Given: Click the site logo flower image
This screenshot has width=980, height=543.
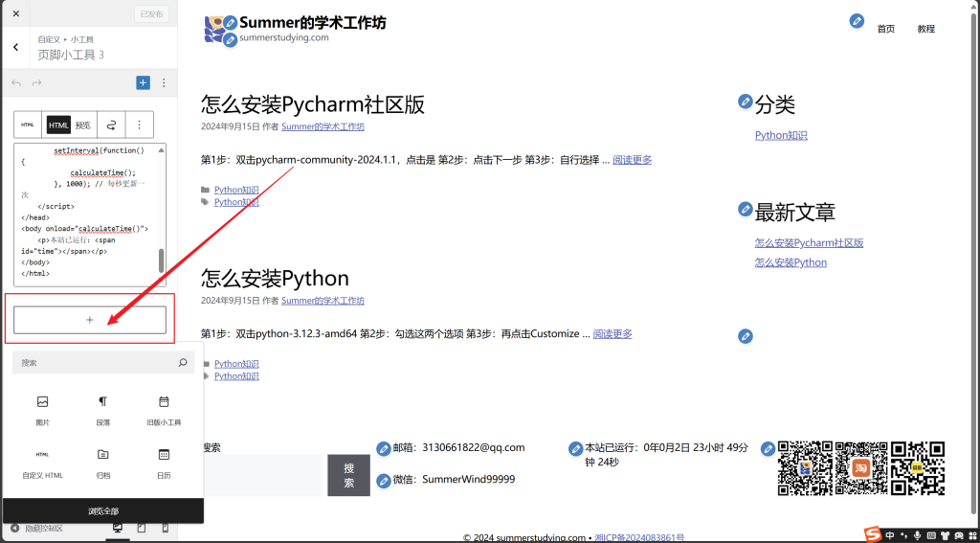Looking at the screenshot, I should pyautogui.click(x=215, y=29).
